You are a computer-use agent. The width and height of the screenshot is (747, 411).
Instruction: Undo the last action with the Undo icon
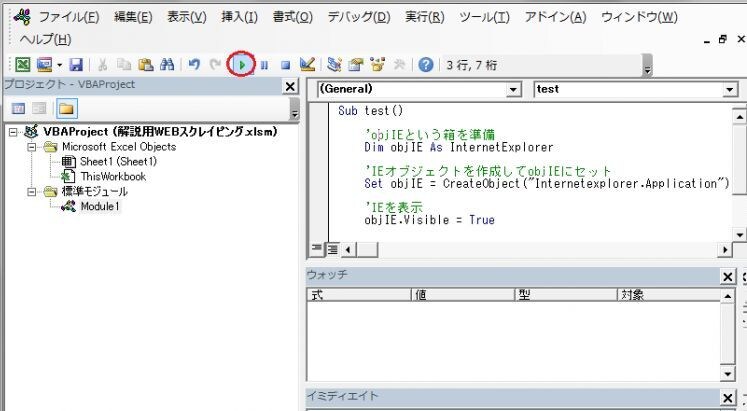194,65
